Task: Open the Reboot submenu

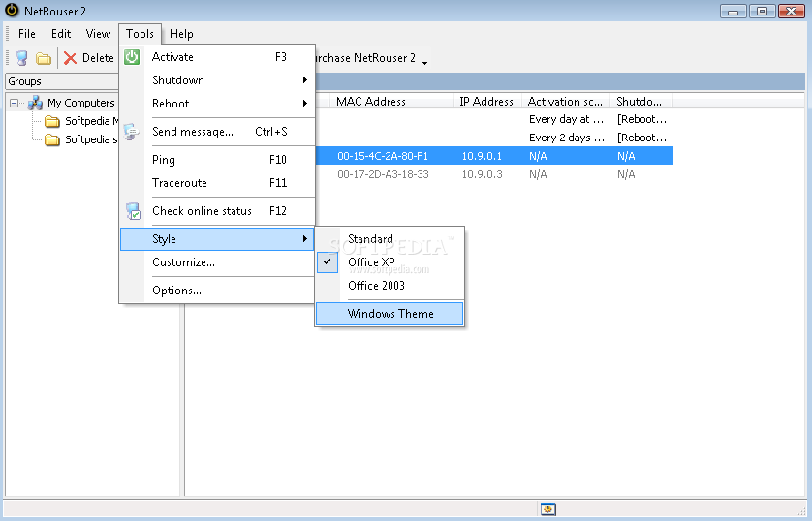Action: pyautogui.click(x=217, y=104)
